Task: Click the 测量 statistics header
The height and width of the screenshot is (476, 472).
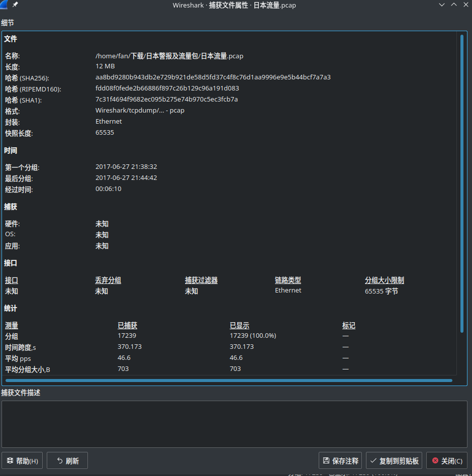Action: pos(12,325)
